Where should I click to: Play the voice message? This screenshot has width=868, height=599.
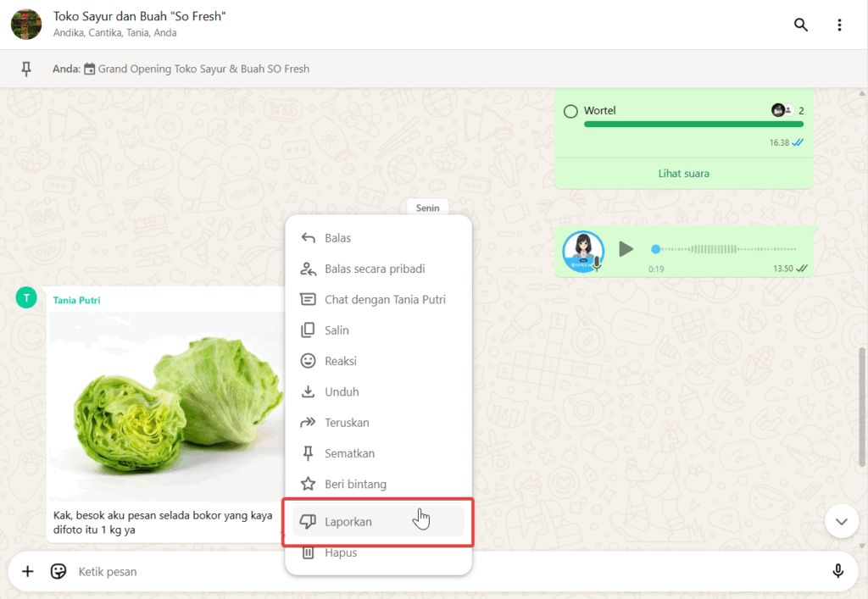626,249
